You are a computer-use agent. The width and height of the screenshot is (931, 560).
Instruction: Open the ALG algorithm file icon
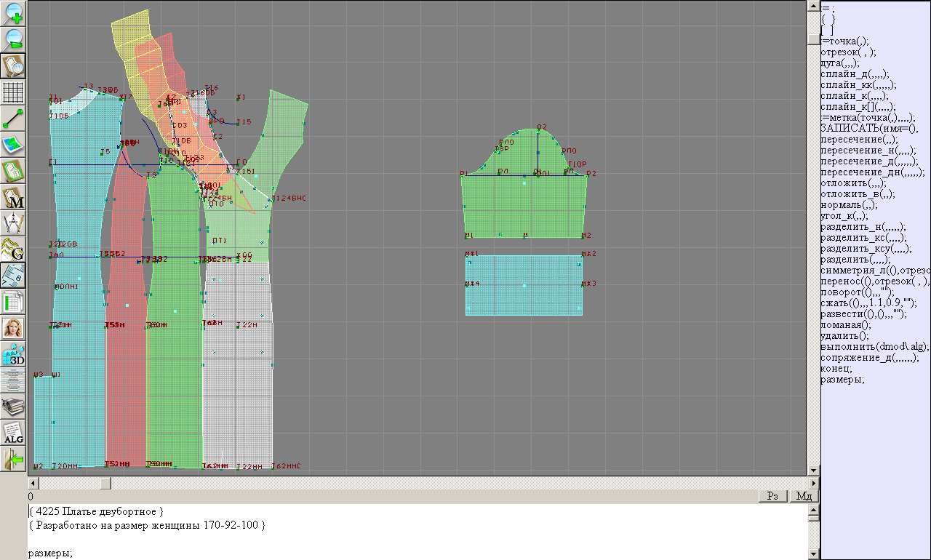point(14,433)
